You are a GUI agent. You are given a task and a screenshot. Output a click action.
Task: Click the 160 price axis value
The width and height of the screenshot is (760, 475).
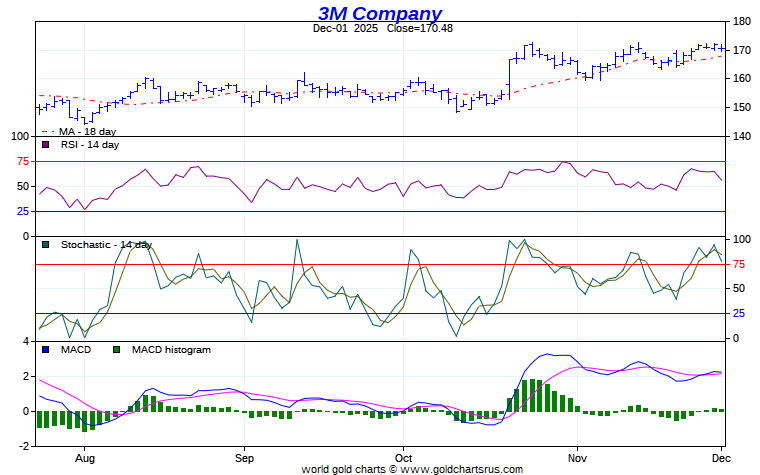742,78
